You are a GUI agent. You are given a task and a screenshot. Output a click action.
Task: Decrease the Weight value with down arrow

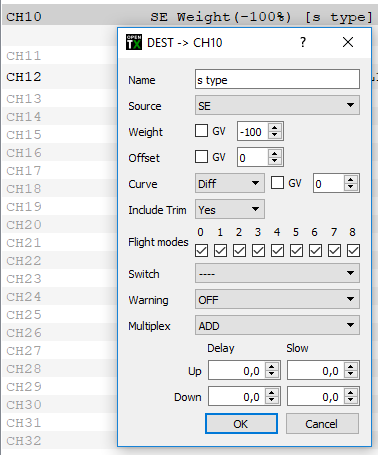tap(275, 135)
